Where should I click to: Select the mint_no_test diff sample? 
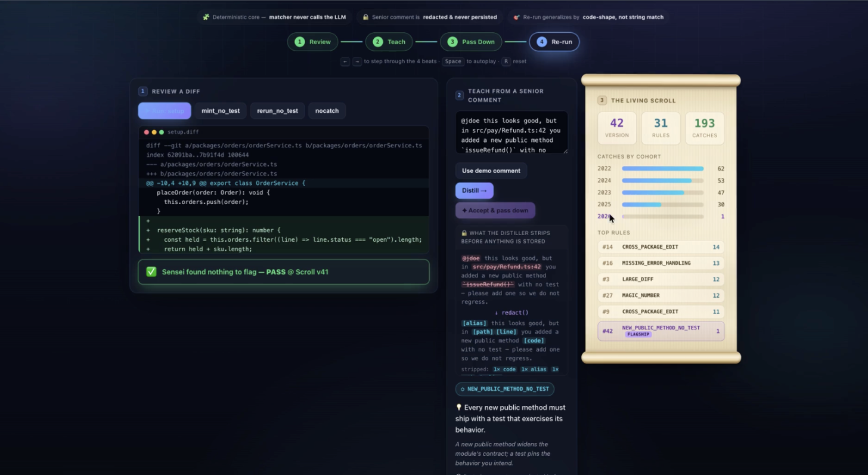pos(221,111)
